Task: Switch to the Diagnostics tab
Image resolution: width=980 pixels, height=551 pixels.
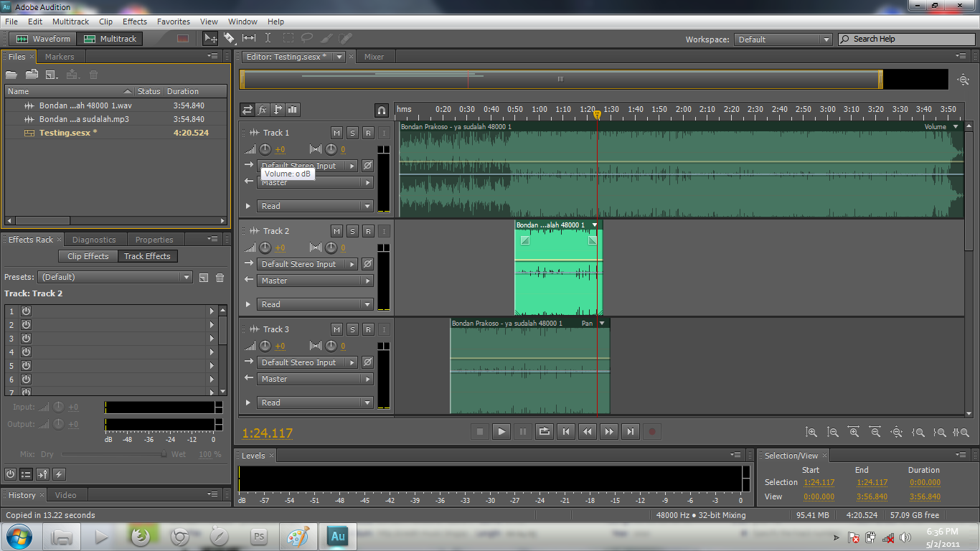Action: pos(94,240)
